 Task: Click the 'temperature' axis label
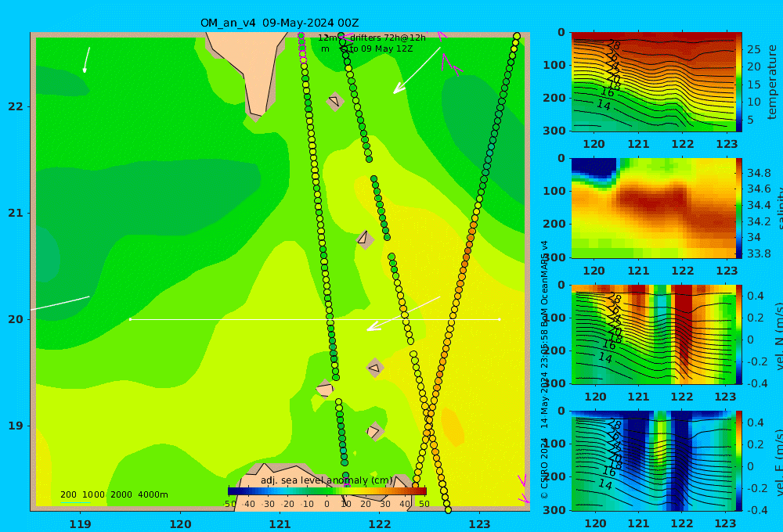tap(772, 82)
